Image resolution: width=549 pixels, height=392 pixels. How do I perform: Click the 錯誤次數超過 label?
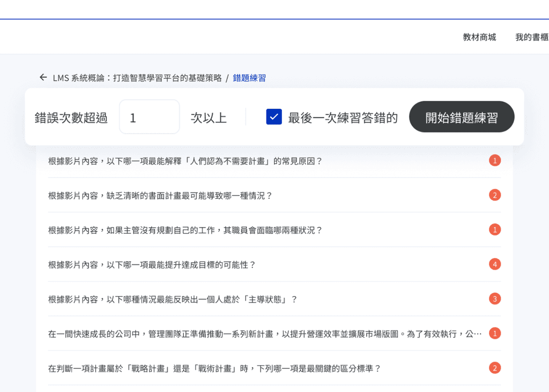(x=71, y=117)
